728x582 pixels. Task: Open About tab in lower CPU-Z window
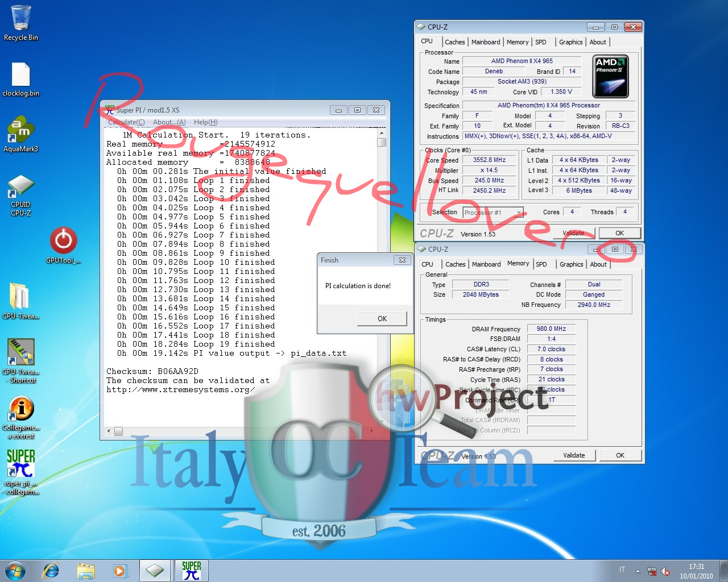pos(598,264)
